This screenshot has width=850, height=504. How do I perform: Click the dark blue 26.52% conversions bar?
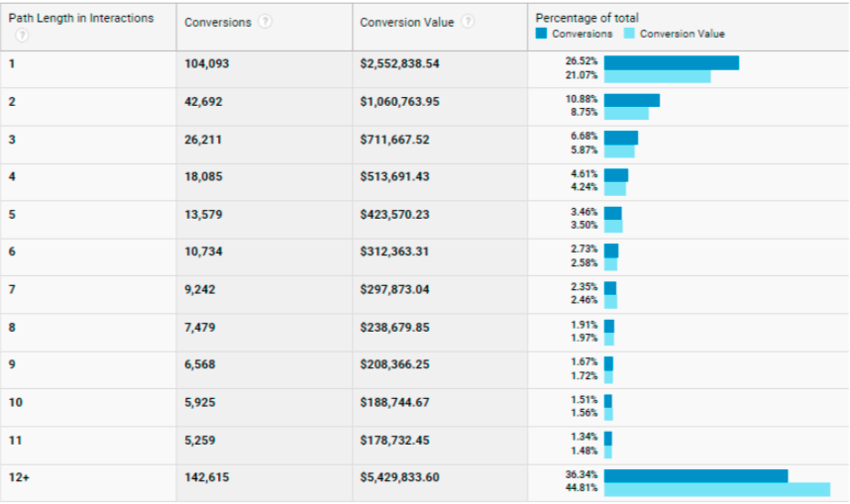(x=671, y=62)
